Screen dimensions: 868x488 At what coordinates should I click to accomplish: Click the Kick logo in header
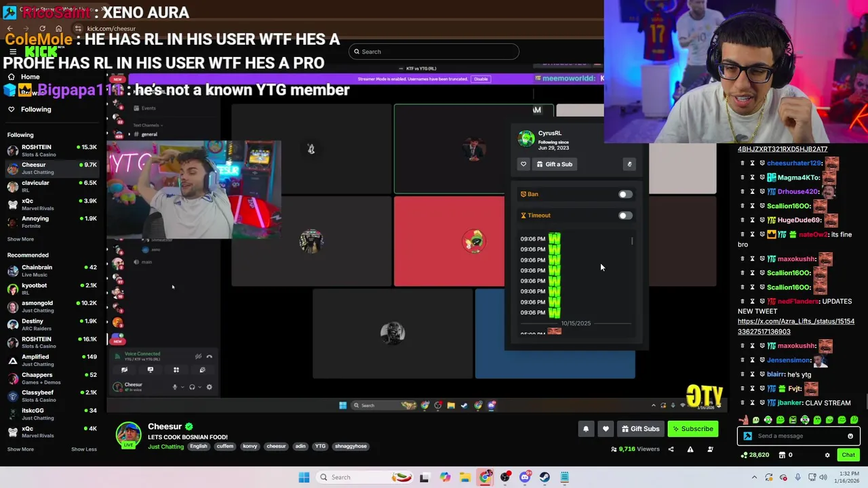41,51
